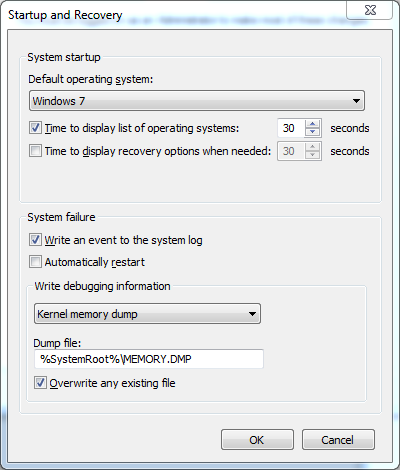Image resolution: width=400 pixels, height=470 pixels.
Task: Uncheck Time to display list of operating systems
Action: 35,128
